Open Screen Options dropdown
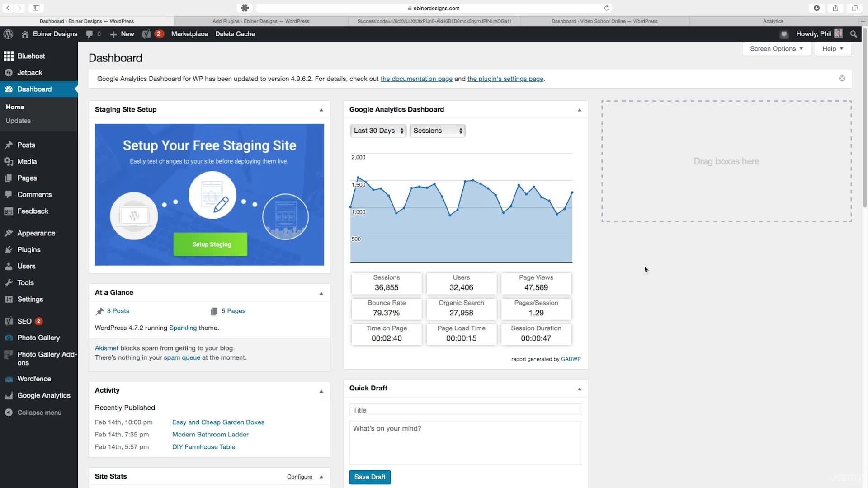The image size is (868, 488). click(776, 49)
